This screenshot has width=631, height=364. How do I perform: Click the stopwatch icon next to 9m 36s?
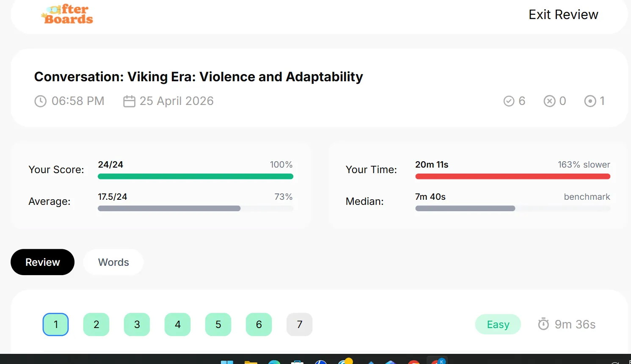point(543,324)
